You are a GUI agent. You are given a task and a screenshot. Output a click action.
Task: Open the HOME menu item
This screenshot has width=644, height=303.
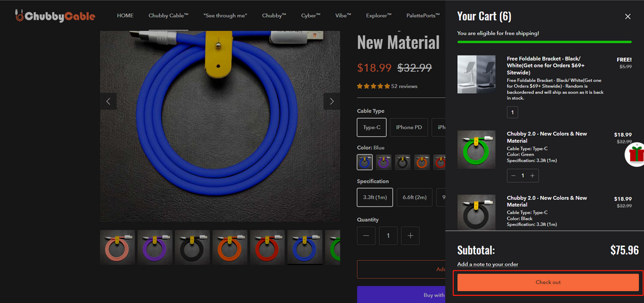125,16
